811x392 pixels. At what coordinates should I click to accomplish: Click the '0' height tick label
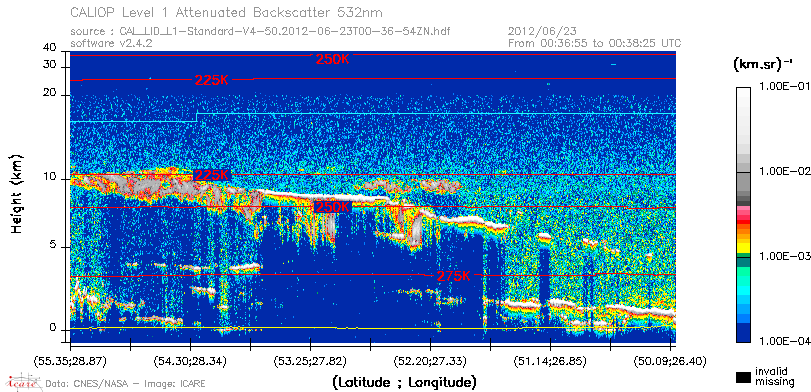(53, 328)
